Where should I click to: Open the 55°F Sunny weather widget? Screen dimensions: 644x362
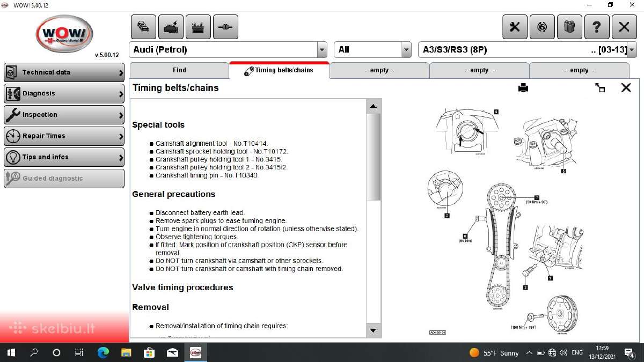tap(494, 353)
